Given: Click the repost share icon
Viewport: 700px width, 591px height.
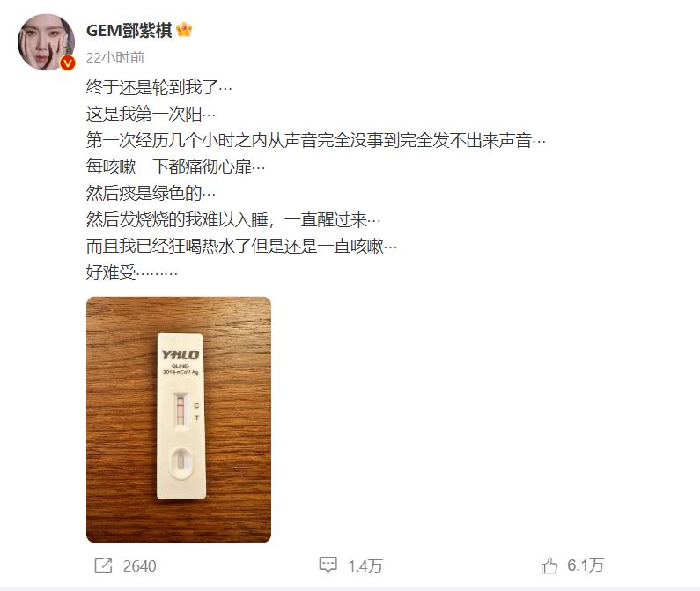Looking at the screenshot, I should pyautogui.click(x=104, y=565).
